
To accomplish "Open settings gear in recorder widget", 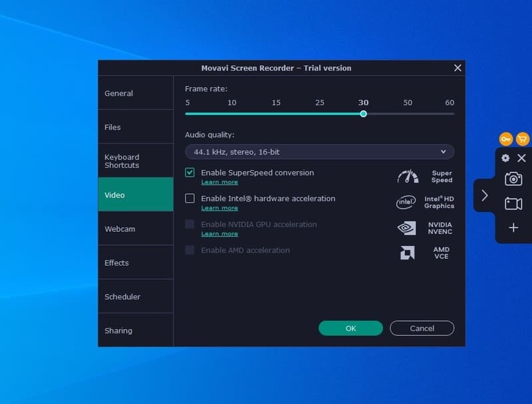I will pyautogui.click(x=505, y=158).
